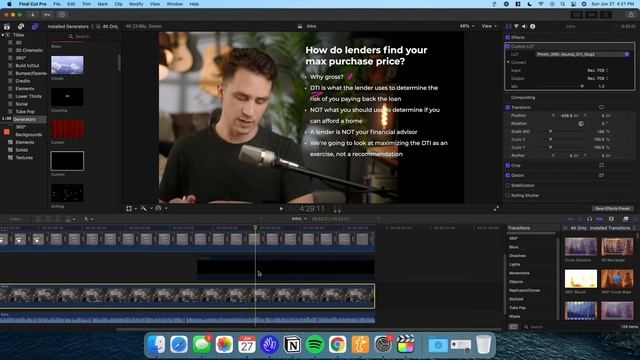Open the Modify menu
Image resolution: width=640 pixels, height=360 pixels.
[x=136, y=4]
